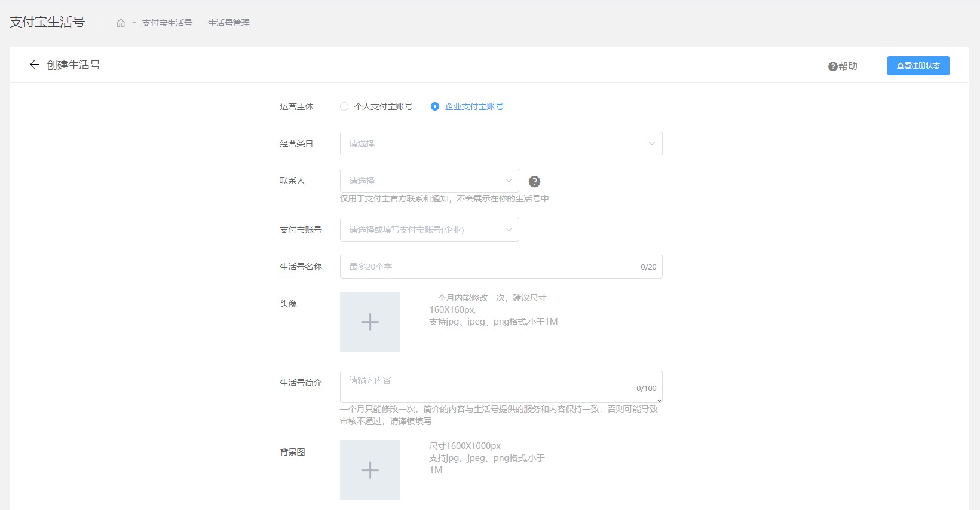Click the 支付宝生活号 page title
Screen dimensions: 980x510
[47, 22]
